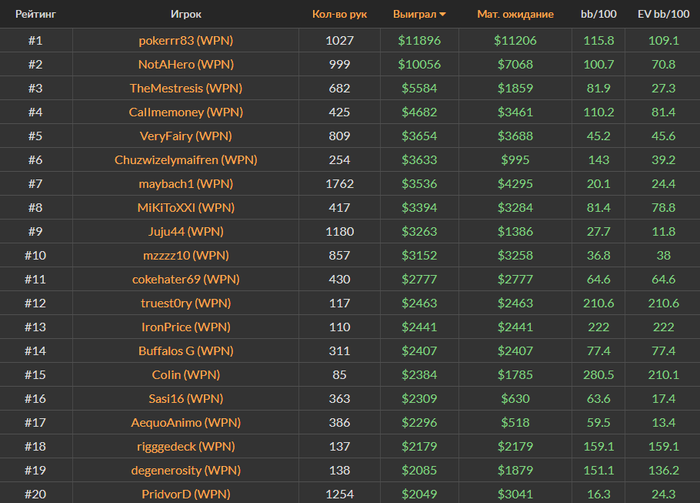The height and width of the screenshot is (503, 700).
Task: Open VeryFairy (WPN) player page
Action: coord(186,136)
